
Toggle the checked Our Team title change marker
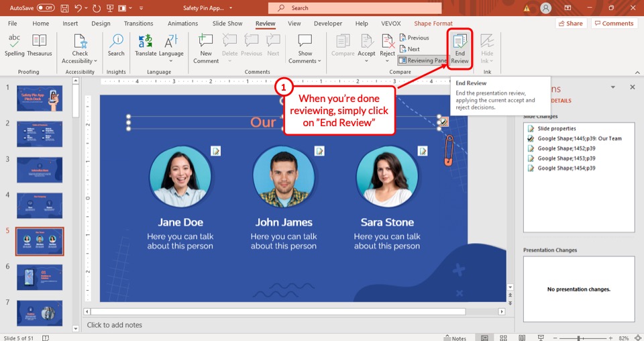tap(443, 121)
